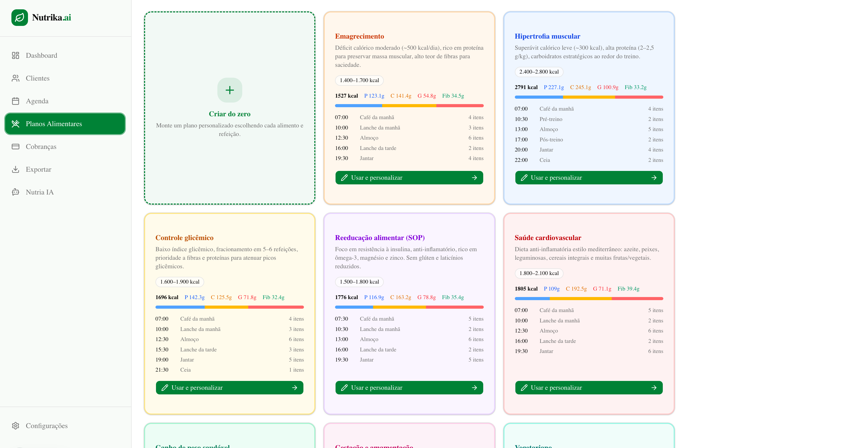Click the Nutrika.ai leaf logo icon
Screen dimensions: 868x448
tap(19, 18)
